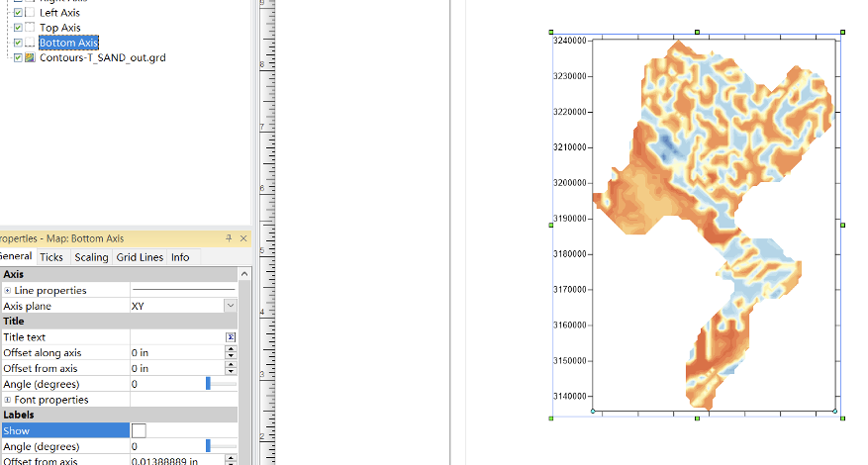
Task: Open the Axis plane dropdown
Action: (231, 307)
